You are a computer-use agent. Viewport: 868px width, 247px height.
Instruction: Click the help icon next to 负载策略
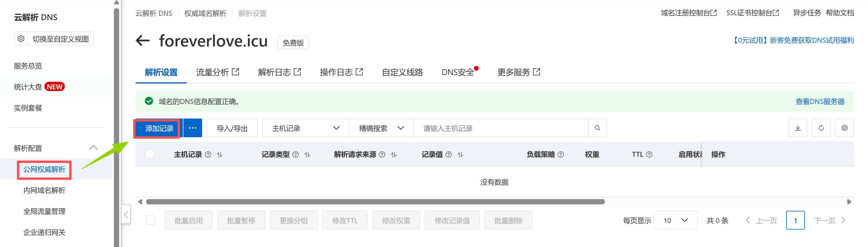click(x=561, y=155)
